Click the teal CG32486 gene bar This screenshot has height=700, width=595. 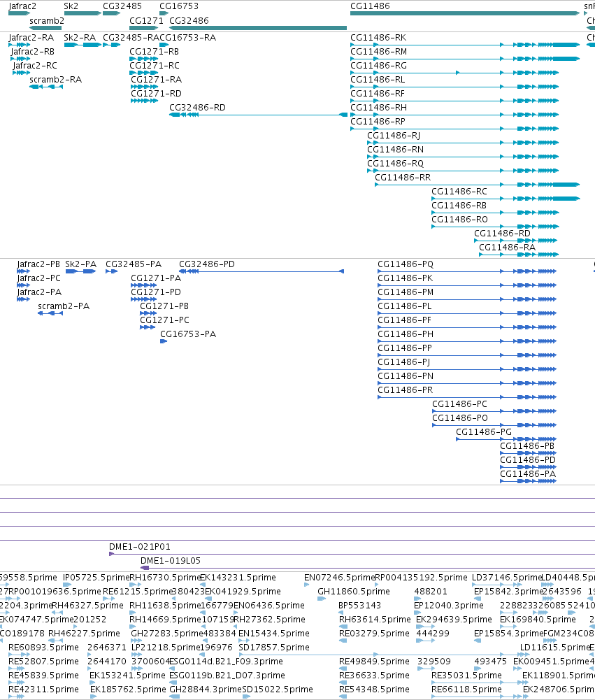tap(258, 28)
